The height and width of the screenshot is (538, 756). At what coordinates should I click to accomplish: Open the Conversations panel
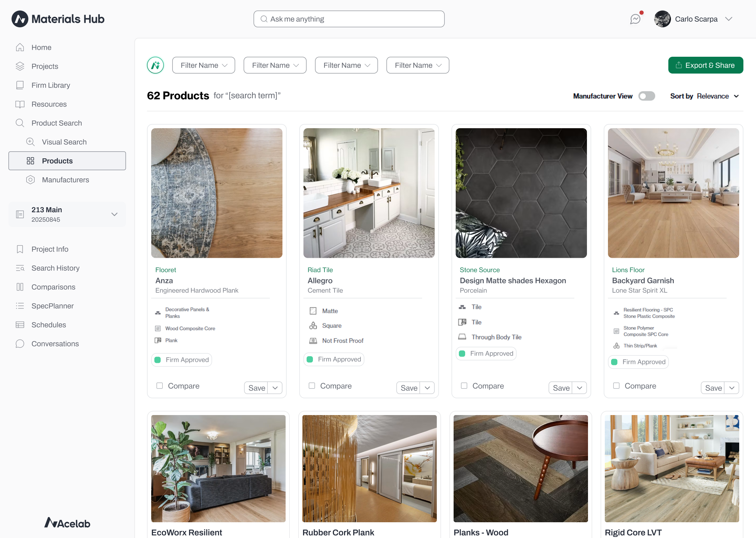[55, 343]
